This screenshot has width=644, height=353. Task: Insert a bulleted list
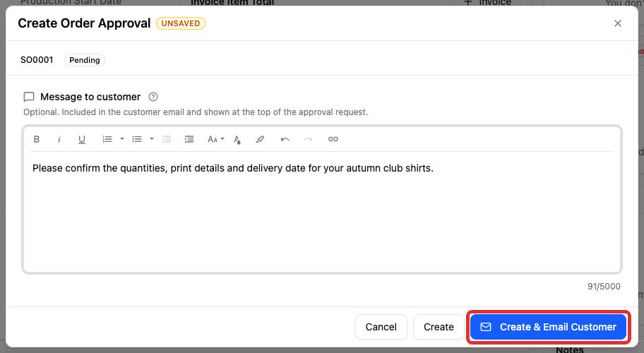click(x=137, y=139)
